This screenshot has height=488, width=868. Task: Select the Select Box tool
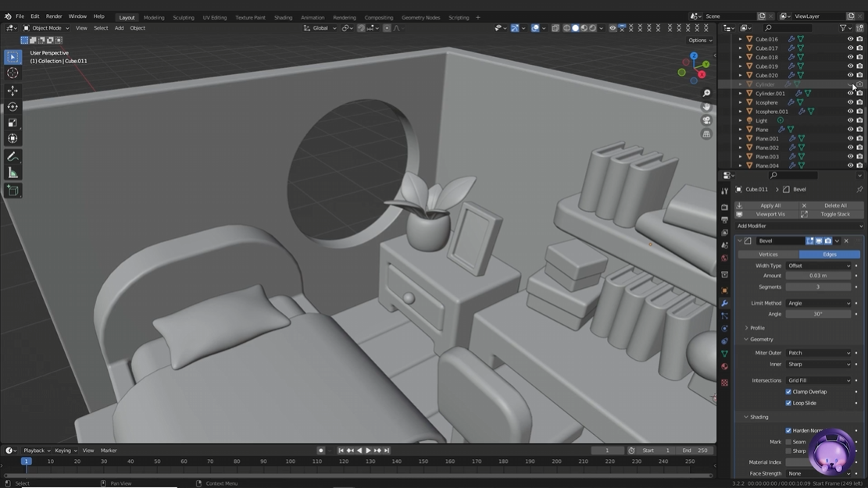(x=13, y=56)
